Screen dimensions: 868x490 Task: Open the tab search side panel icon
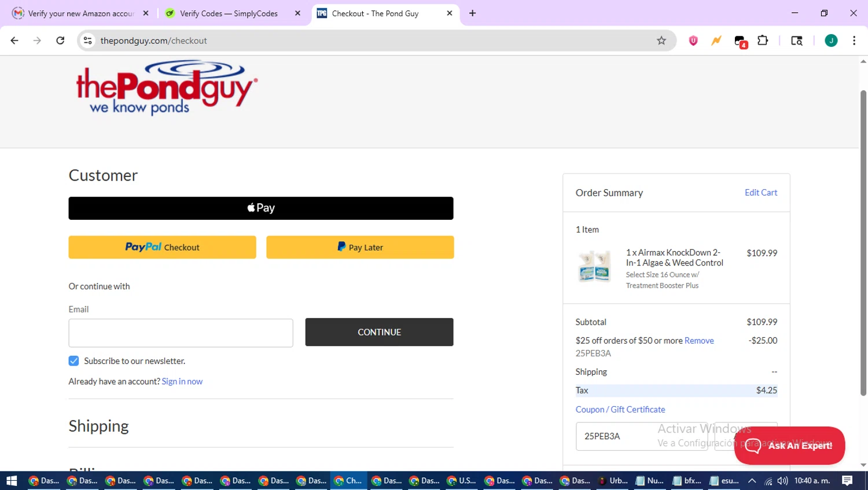(797, 40)
